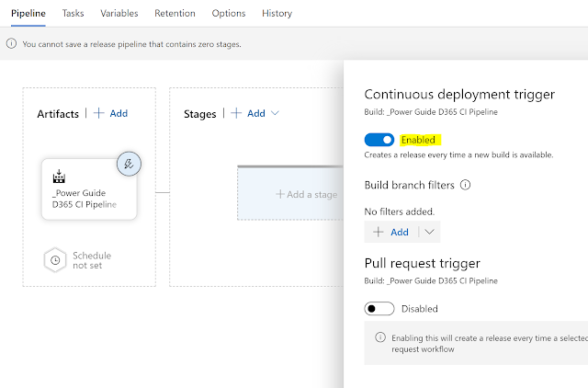Image resolution: width=588 pixels, height=388 pixels.
Task: Click the continuous deployment trigger lightning icon
Action: [x=130, y=165]
